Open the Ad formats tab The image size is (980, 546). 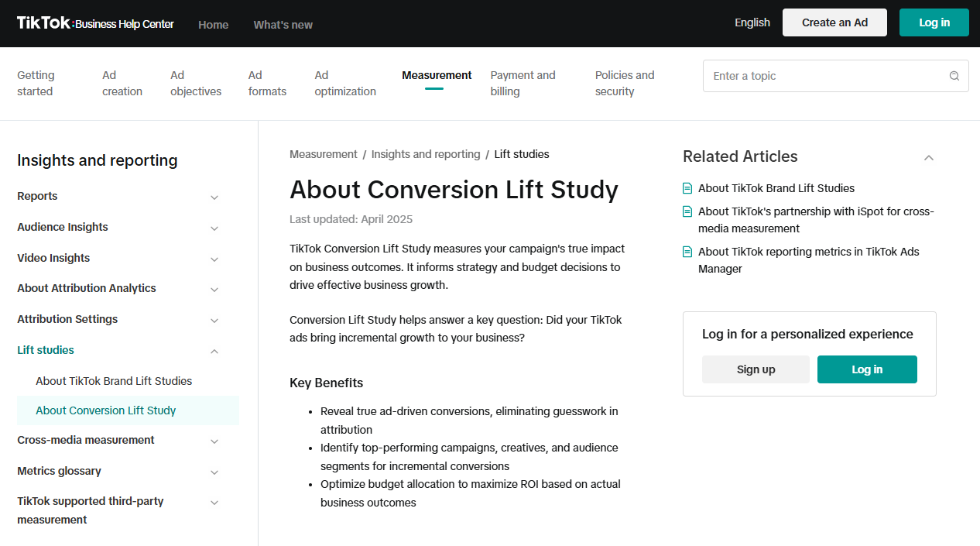(x=267, y=84)
